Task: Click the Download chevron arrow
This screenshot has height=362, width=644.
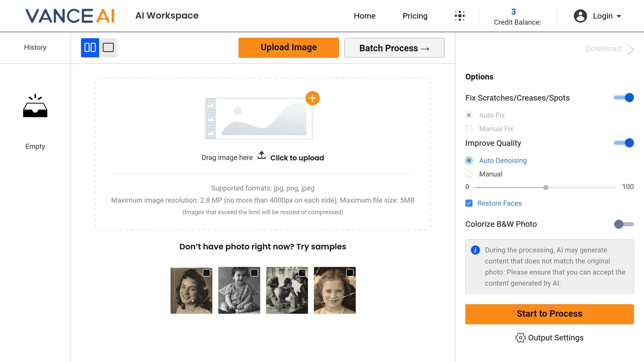Action: tap(631, 49)
